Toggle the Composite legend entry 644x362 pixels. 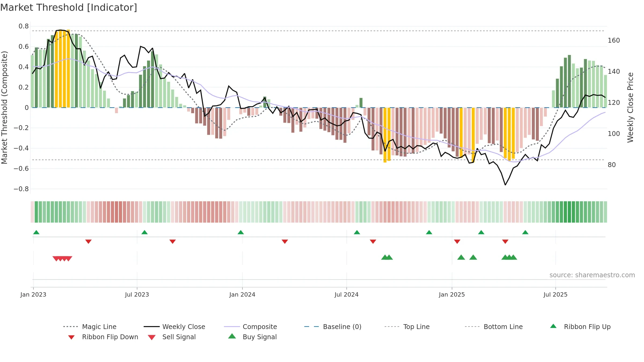pos(250,327)
